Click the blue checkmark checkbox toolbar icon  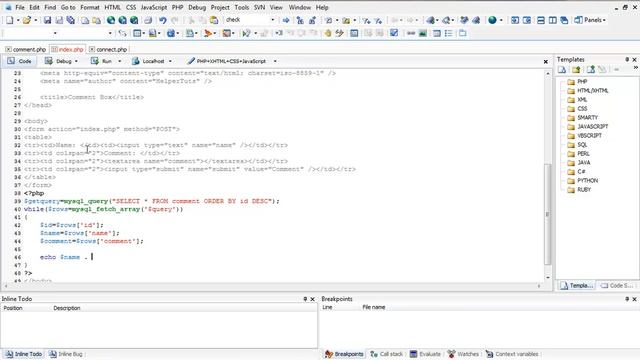pyautogui.click(x=394, y=33)
